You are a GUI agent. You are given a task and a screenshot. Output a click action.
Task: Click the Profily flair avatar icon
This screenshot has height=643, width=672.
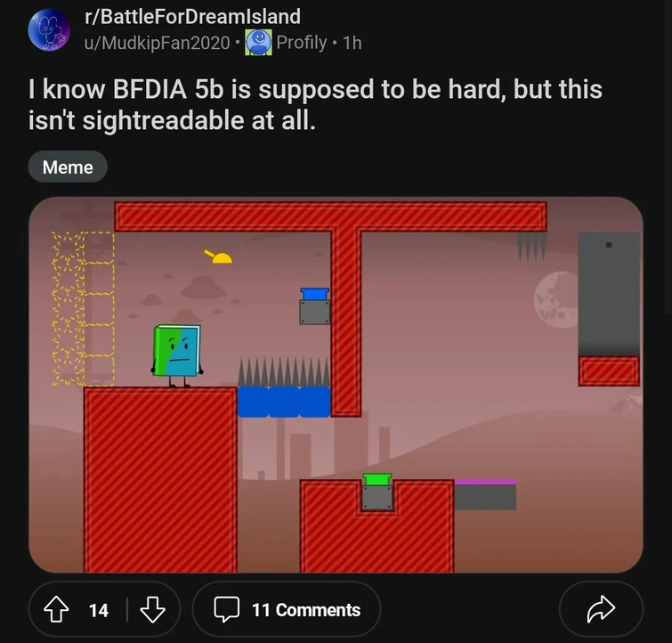tap(258, 42)
